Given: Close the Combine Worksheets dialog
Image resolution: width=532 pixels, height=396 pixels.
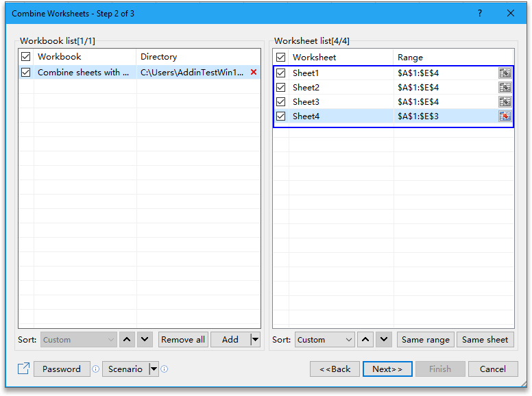Looking at the screenshot, I should point(510,13).
